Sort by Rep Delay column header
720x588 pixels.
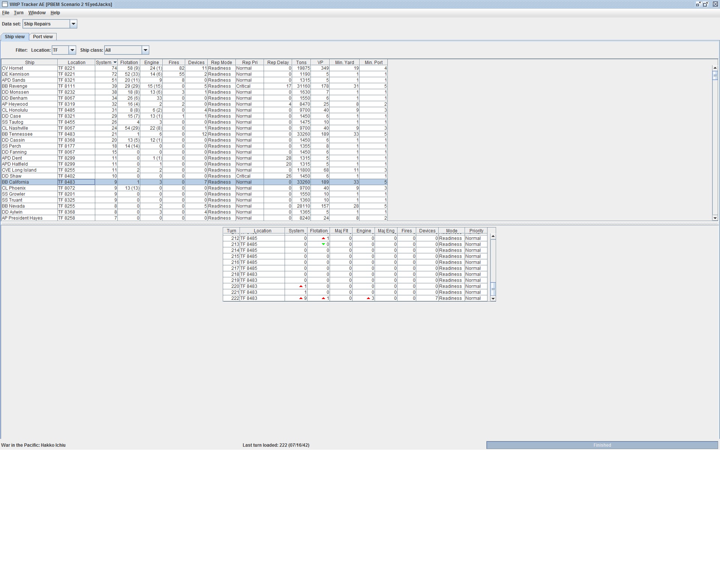point(277,63)
